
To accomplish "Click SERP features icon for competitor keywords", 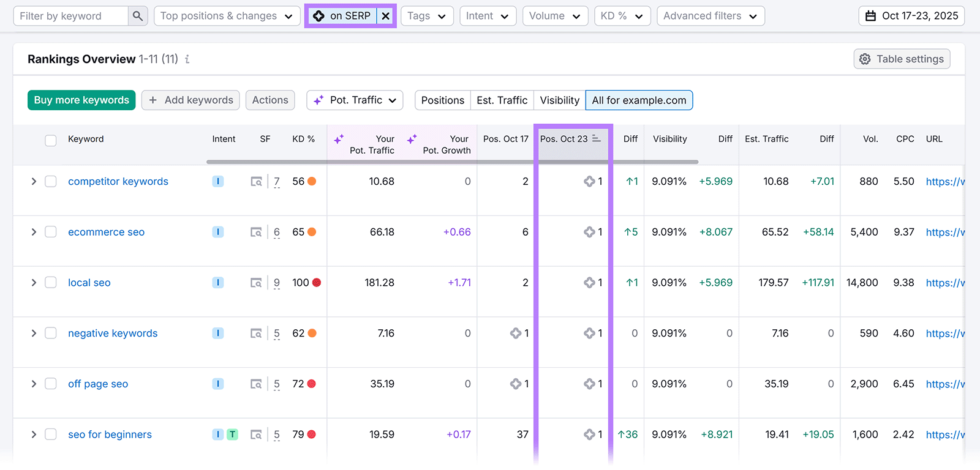I will click(257, 182).
